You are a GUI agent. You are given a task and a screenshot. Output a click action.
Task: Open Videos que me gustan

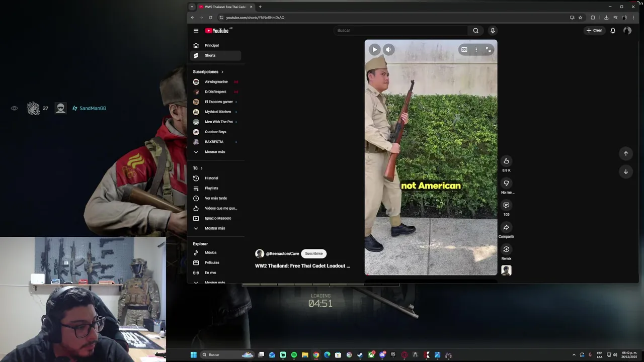click(215, 208)
